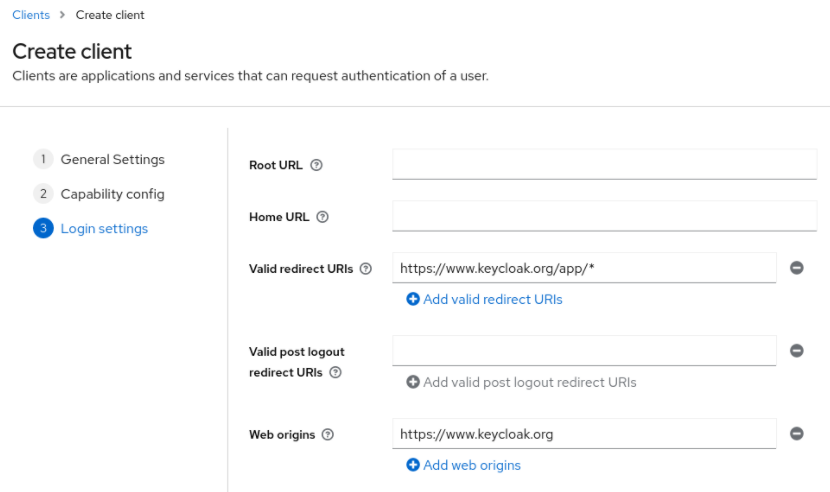
Task: Click the empty post logout redirect URI field
Action: [x=584, y=351]
